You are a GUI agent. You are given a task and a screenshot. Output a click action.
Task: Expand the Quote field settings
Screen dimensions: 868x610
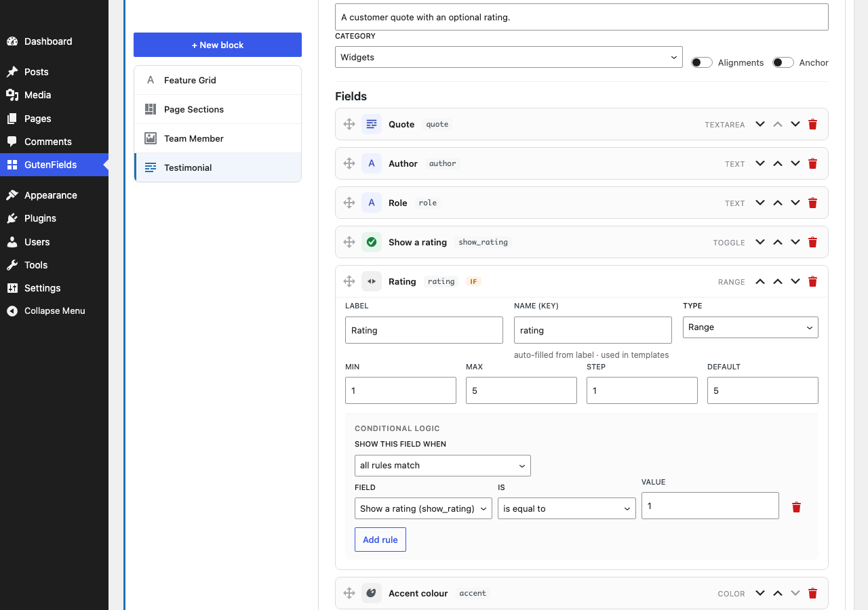760,124
